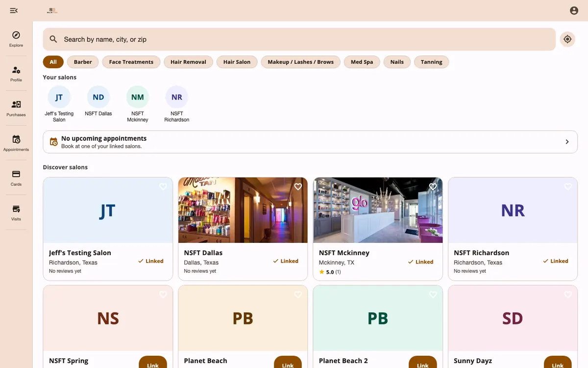Collapse the sidebar menu icon
588x368 pixels.
pyautogui.click(x=14, y=10)
